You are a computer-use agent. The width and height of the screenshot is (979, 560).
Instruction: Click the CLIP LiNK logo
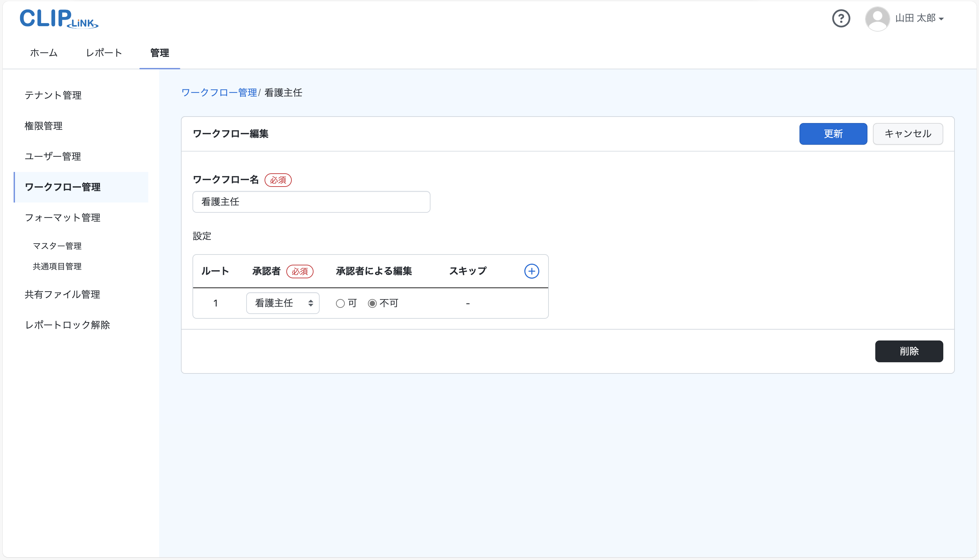click(58, 18)
